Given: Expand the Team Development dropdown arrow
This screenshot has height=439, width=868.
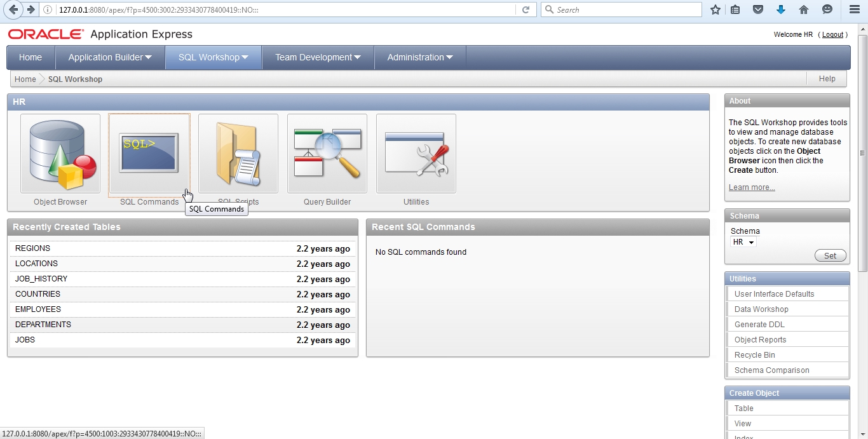Looking at the screenshot, I should tap(357, 57).
